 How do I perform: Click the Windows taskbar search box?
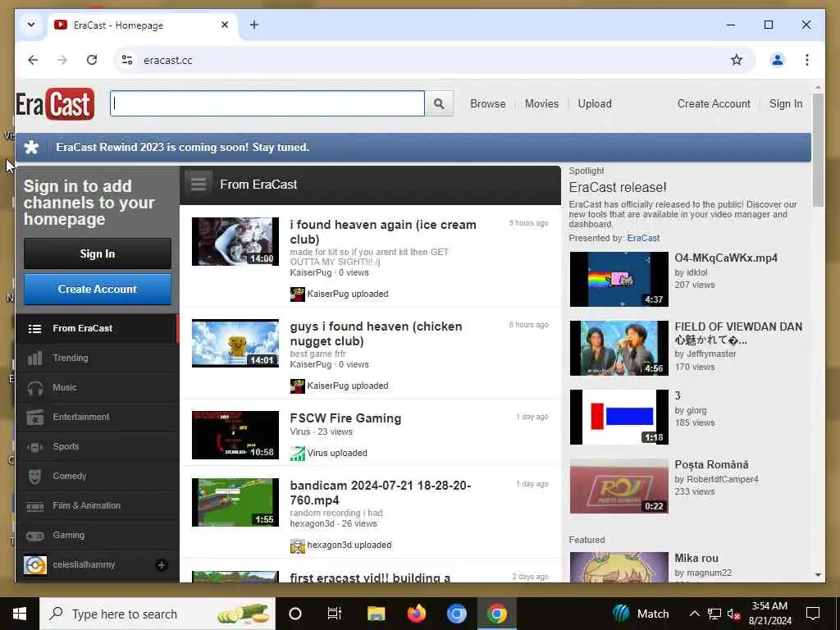point(157,614)
